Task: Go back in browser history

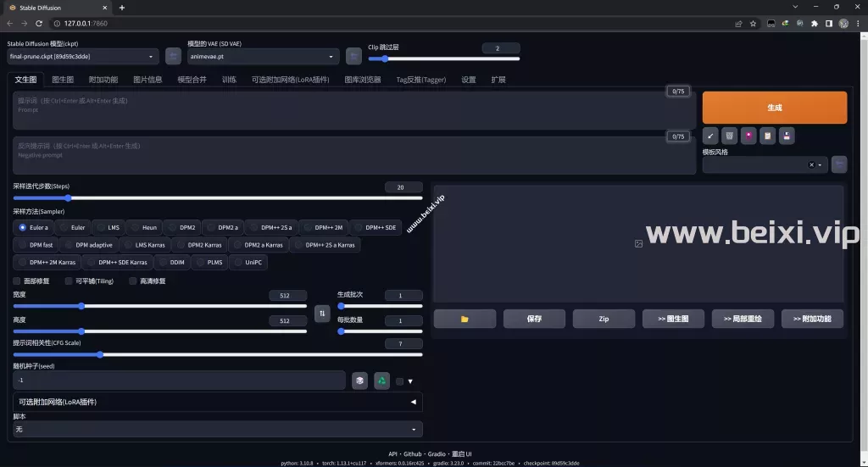Action: click(x=10, y=23)
